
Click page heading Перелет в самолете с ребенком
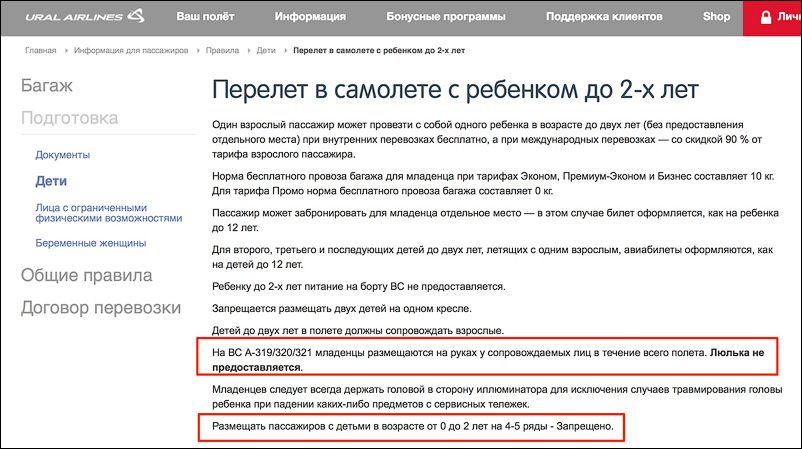(455, 90)
